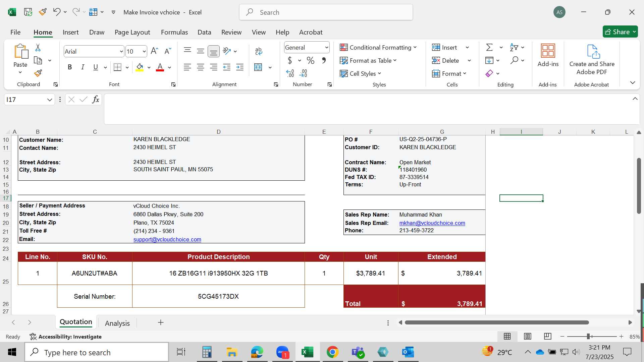This screenshot has height=362, width=644.
Task: Toggle Middle Align
Action: tap(201, 51)
